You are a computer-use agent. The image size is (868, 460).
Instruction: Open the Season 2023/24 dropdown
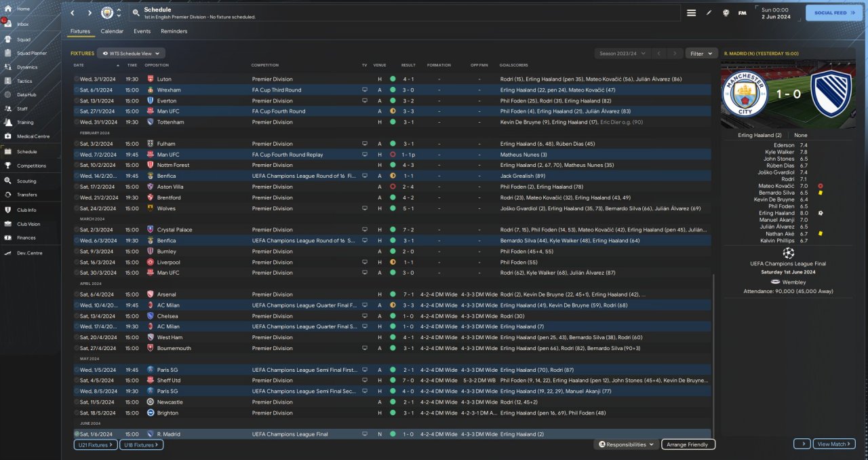[x=623, y=53]
